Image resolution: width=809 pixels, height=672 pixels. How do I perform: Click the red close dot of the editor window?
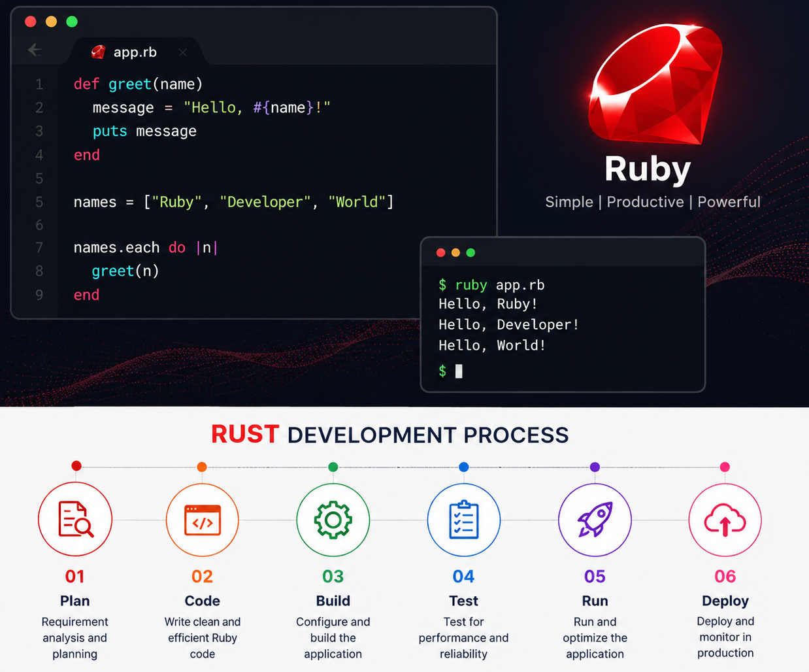(30, 22)
